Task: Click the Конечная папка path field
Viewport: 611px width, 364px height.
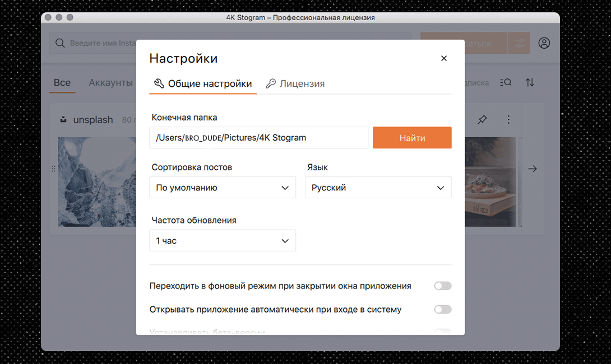Action: point(259,137)
